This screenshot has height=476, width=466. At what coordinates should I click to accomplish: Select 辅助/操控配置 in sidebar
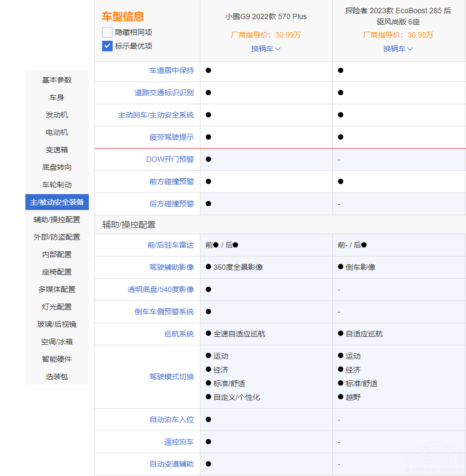[57, 219]
